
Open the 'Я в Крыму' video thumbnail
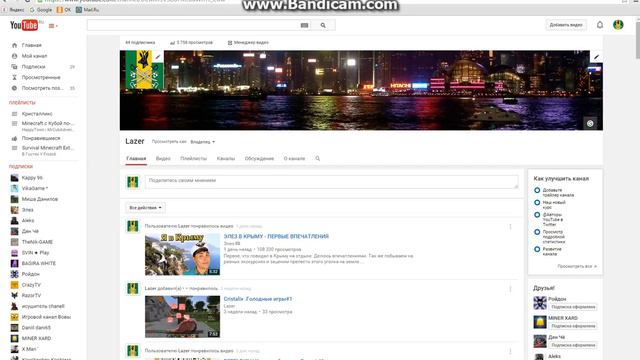click(x=182, y=254)
